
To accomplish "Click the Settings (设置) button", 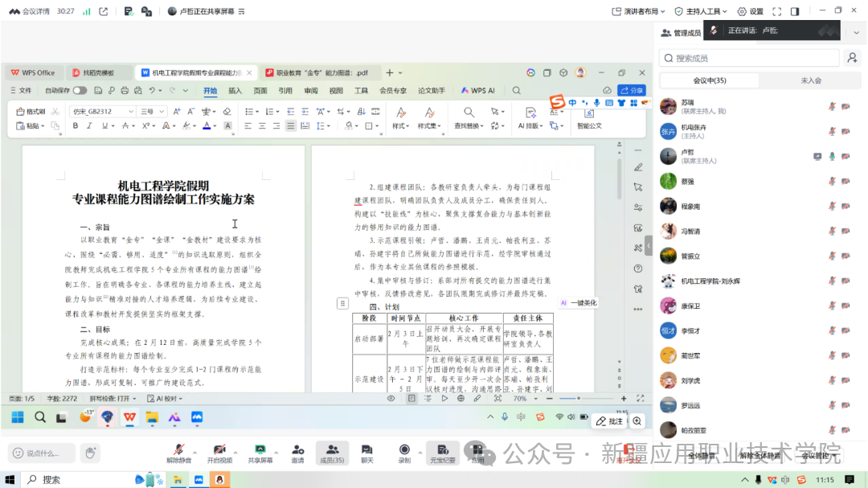I will [751, 11].
